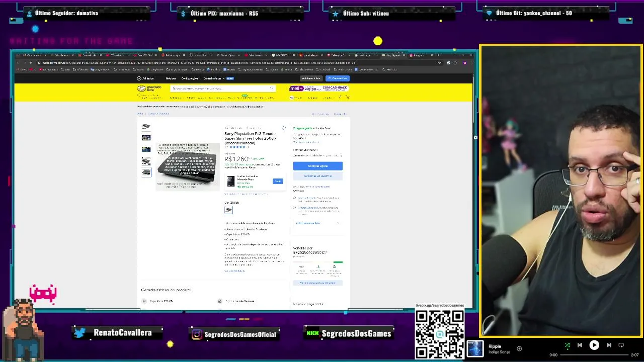Seek along the Spotify progress bar
644x362 pixels.
[x=594, y=355]
